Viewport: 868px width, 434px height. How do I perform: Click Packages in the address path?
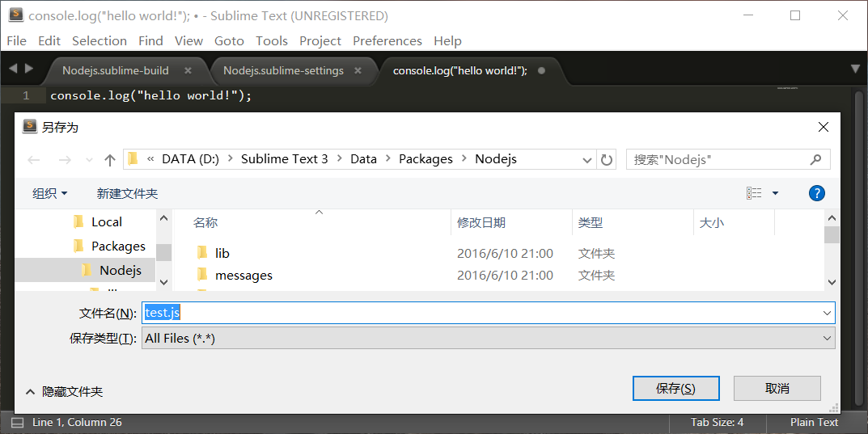point(426,159)
